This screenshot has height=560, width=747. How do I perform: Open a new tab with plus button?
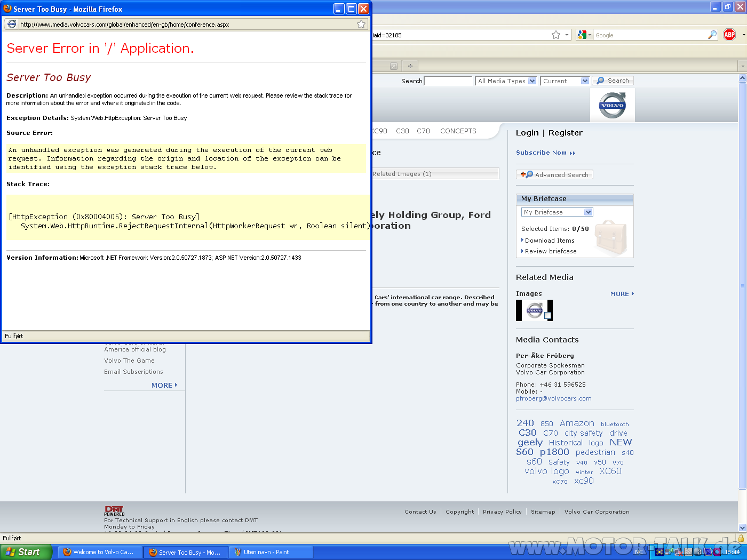[410, 66]
